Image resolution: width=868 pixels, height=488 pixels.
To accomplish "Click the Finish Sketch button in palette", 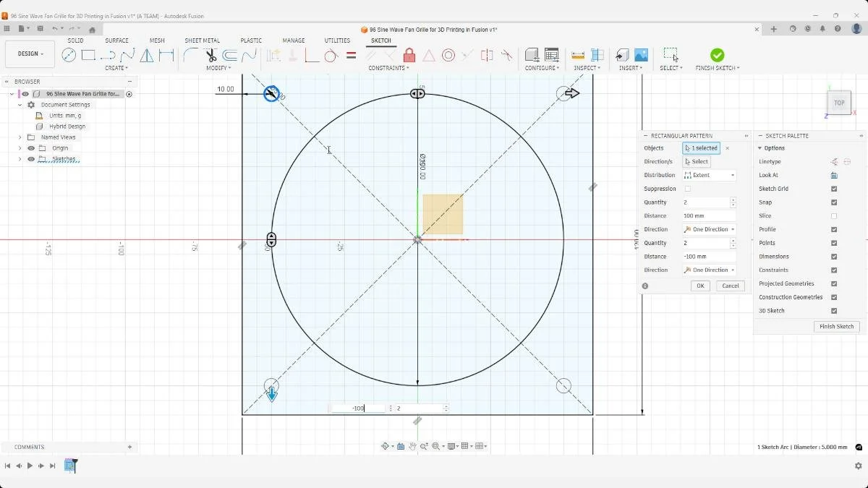I will [837, 327].
